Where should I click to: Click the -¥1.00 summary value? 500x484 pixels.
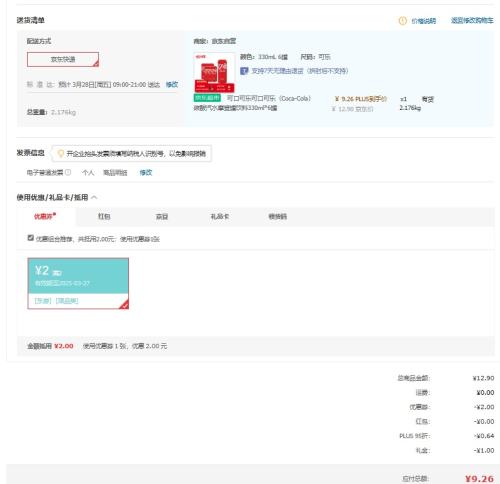[484, 450]
